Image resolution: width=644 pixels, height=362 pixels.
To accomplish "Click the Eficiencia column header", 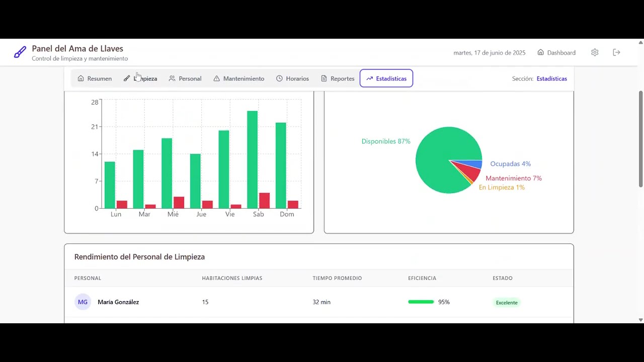I will 422,278.
